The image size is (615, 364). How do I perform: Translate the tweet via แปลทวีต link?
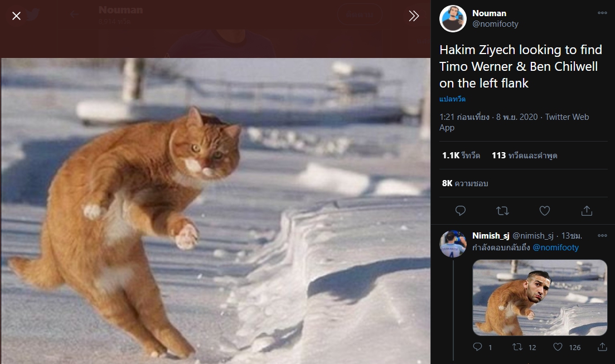(452, 99)
